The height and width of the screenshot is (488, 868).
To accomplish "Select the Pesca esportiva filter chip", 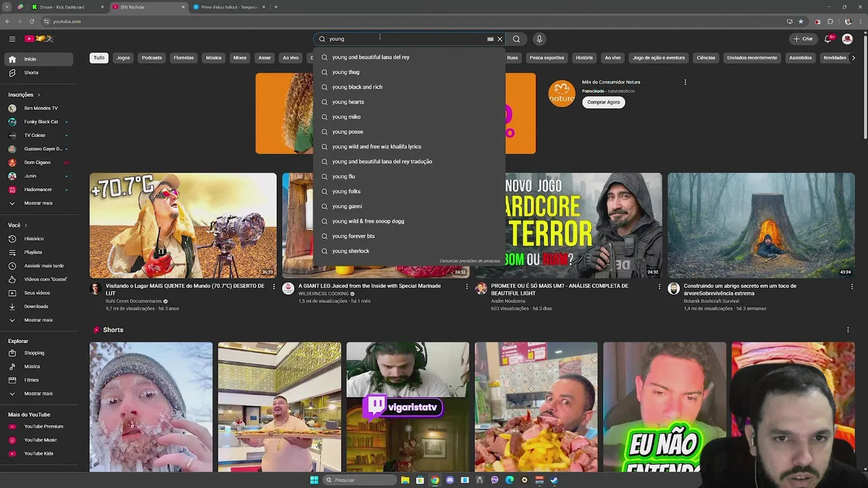I will pyautogui.click(x=547, y=58).
